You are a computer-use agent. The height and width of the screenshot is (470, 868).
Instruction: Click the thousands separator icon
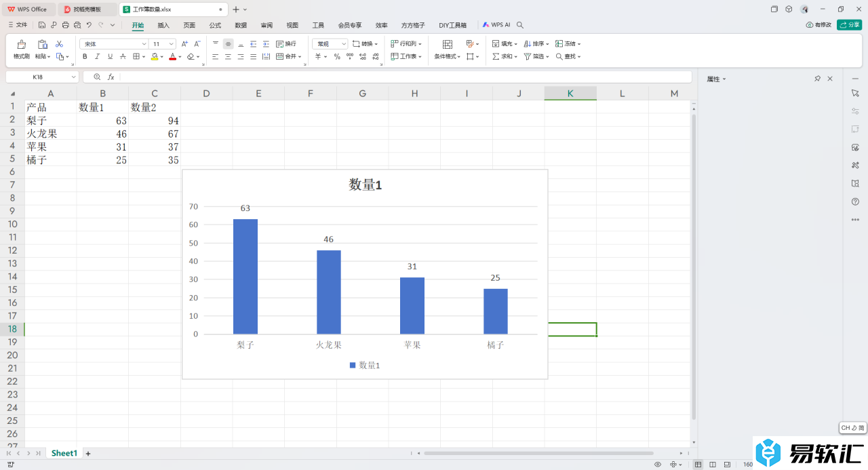(350, 57)
